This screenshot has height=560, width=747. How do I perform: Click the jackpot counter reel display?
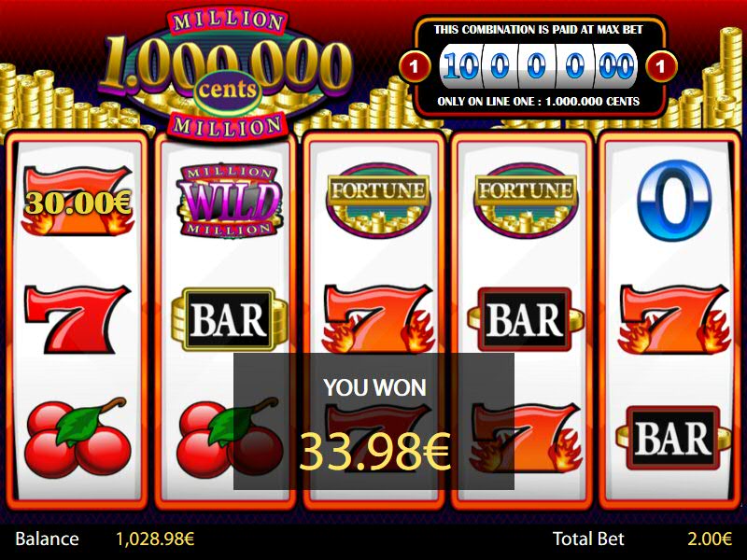538,66
